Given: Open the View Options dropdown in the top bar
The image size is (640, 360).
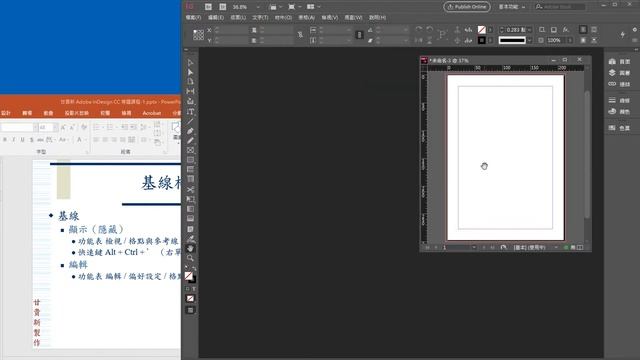Looking at the screenshot, I should pyautogui.click(x=275, y=7).
